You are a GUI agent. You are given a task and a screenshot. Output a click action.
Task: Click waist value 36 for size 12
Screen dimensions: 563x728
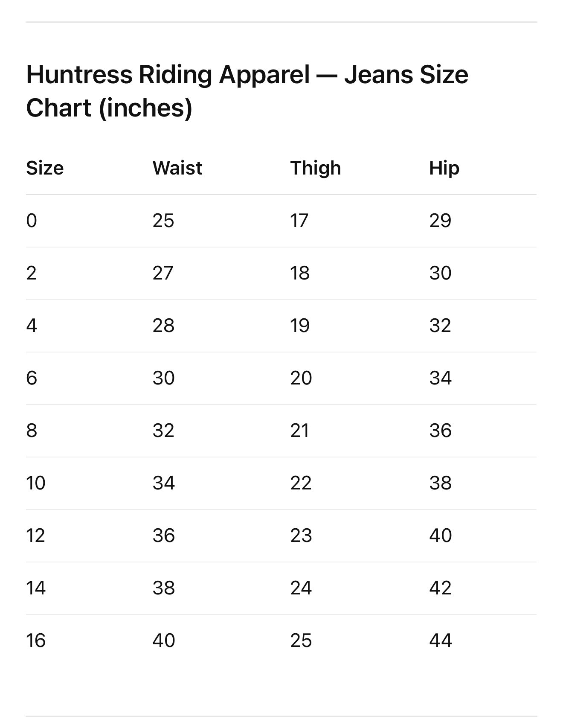coord(164,536)
